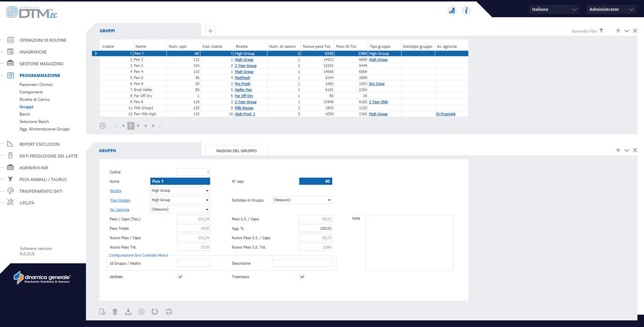Go to page 1 of groups
The image size is (644, 327).
pos(123,126)
